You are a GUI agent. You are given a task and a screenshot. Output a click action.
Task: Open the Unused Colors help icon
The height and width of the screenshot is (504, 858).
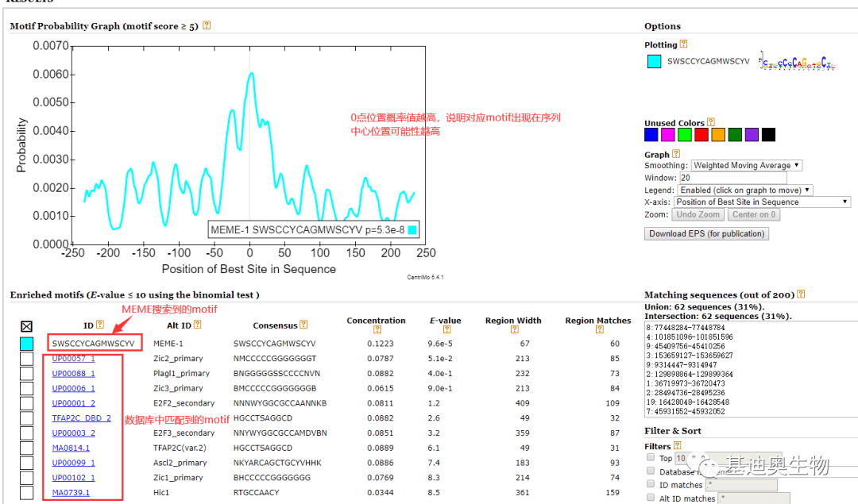(x=711, y=122)
